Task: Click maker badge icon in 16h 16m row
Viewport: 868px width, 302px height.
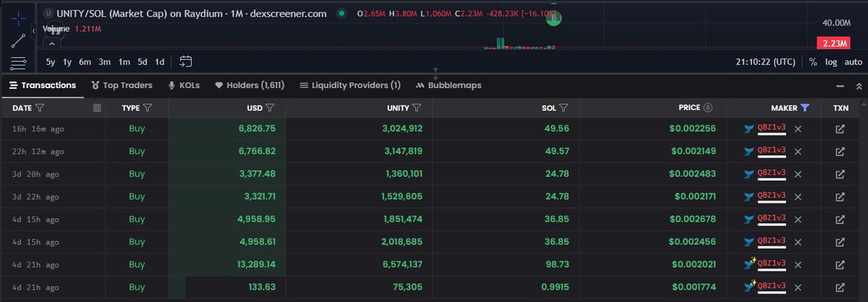Action: [749, 129]
